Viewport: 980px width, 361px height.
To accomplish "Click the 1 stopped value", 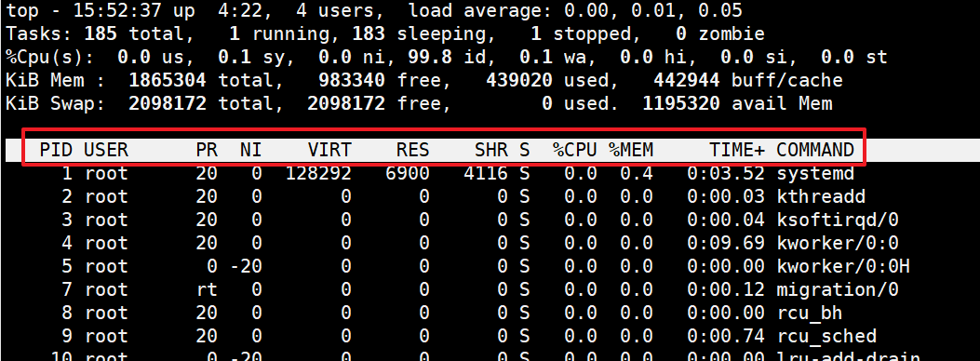I will click(x=536, y=33).
